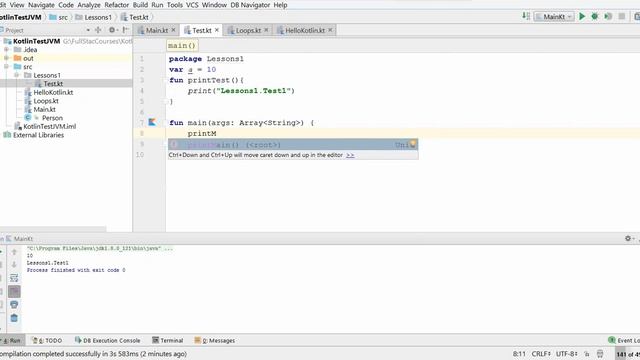Open the Run menu in menu bar
Screen dimensions: 640x360
(157, 5)
